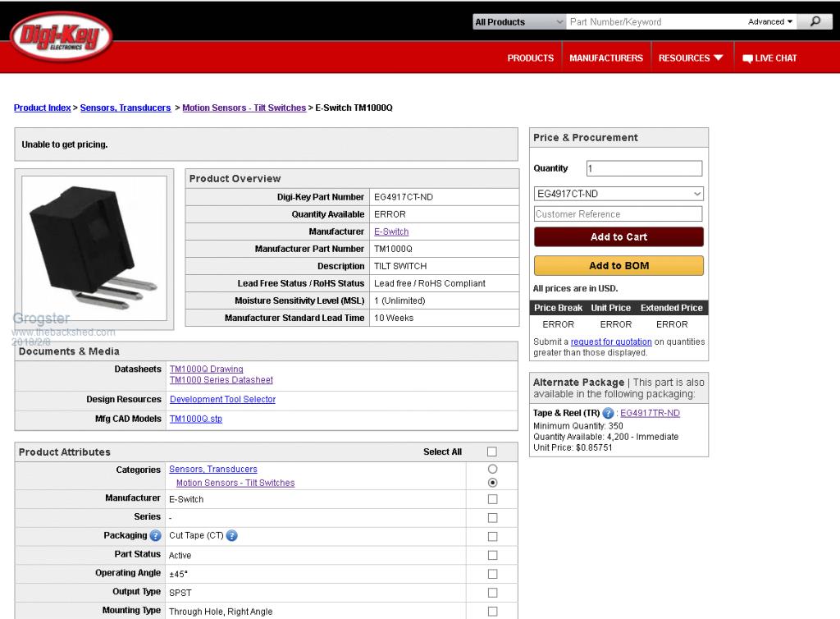Enable the Operating Angle checkbox
This screenshot has height=619, width=840.
pos(492,574)
